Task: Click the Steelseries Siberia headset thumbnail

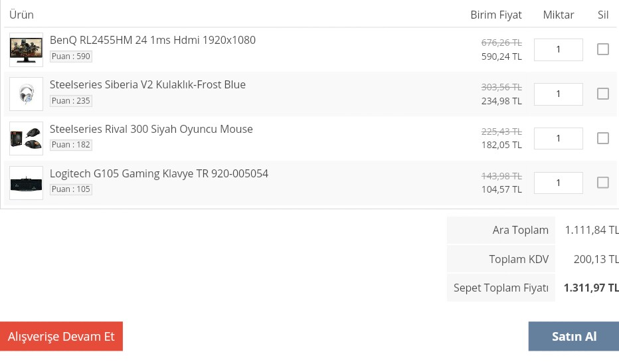Action: 26,94
